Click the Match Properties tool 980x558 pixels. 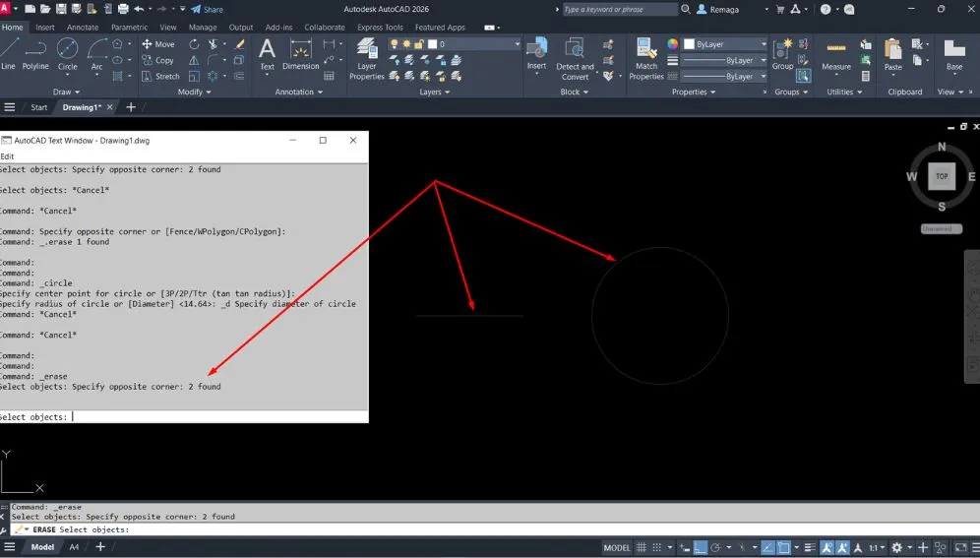click(646, 58)
